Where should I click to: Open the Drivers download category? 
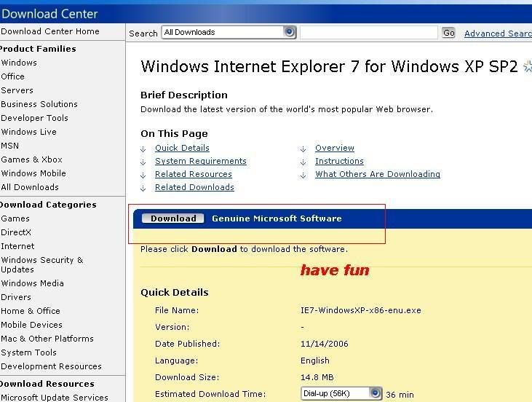point(15,297)
